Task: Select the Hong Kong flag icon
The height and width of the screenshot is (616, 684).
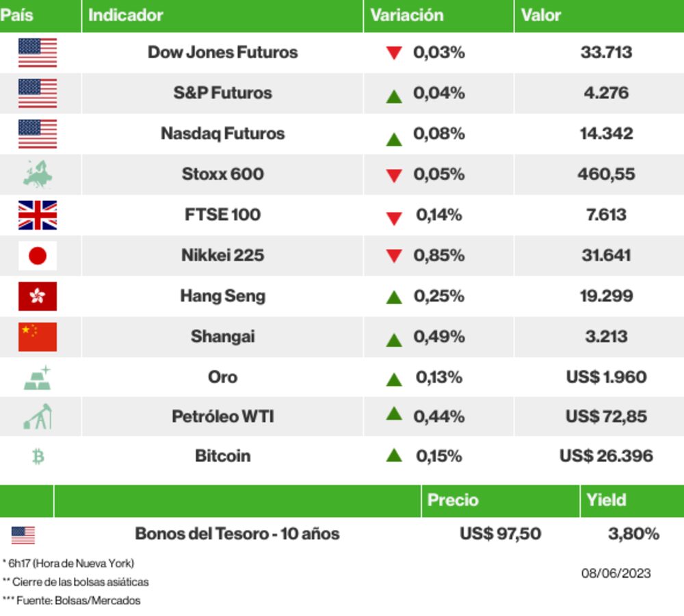Action: [38, 296]
